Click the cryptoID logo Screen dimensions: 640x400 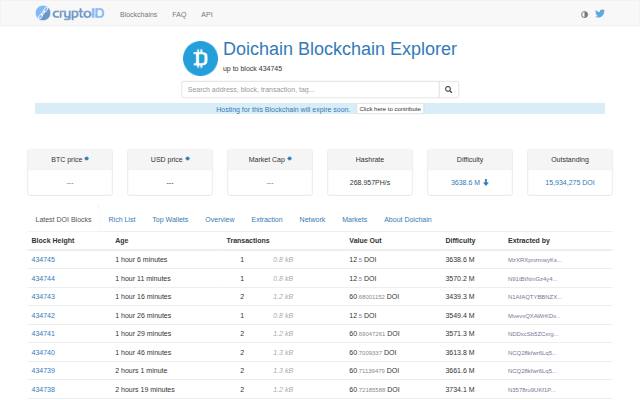tap(70, 13)
